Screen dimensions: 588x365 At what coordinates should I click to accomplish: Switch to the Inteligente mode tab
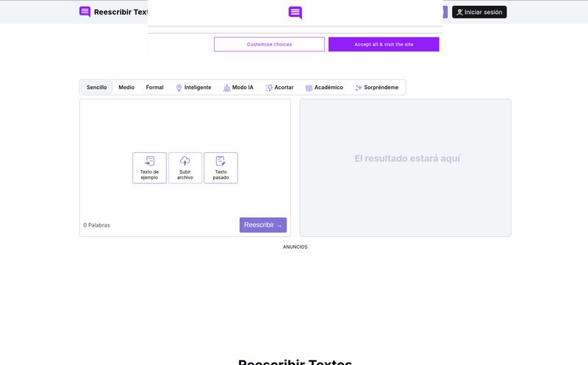coord(193,87)
